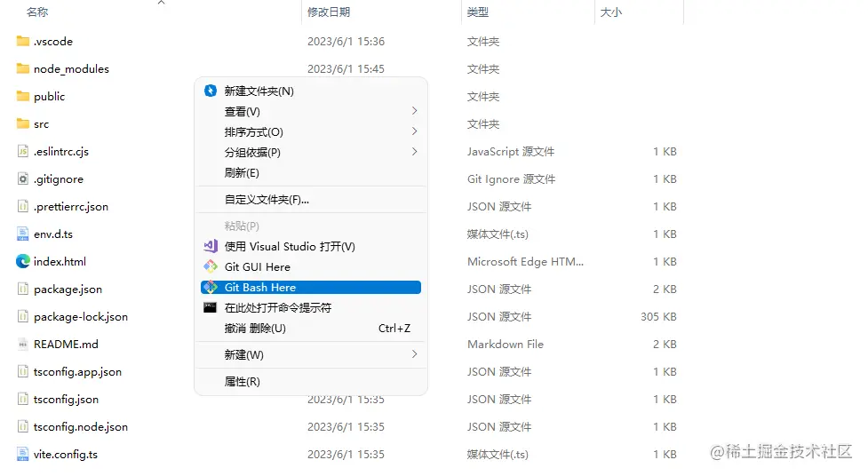The width and height of the screenshot is (868, 476).
Task: Select the .vscode folder icon
Action: (23, 41)
